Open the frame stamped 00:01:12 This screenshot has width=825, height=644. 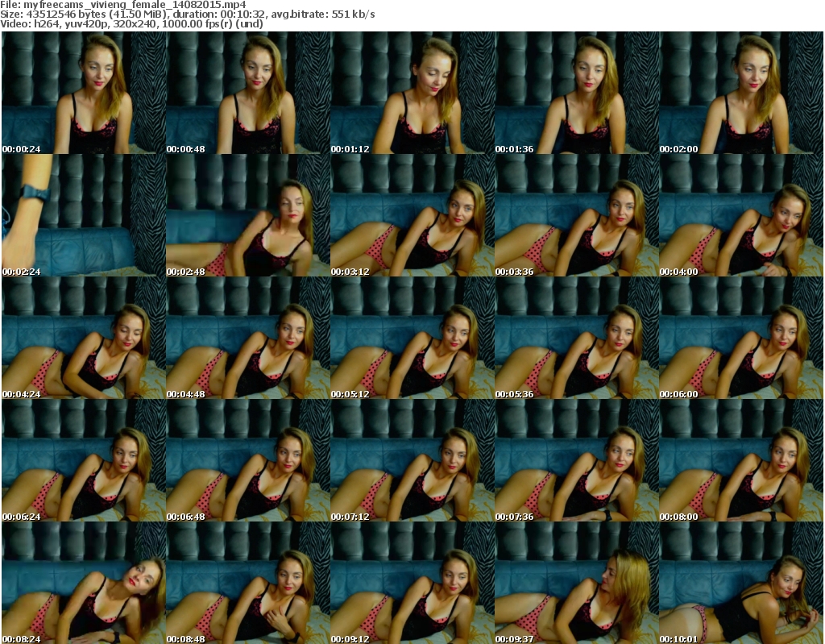point(412,93)
